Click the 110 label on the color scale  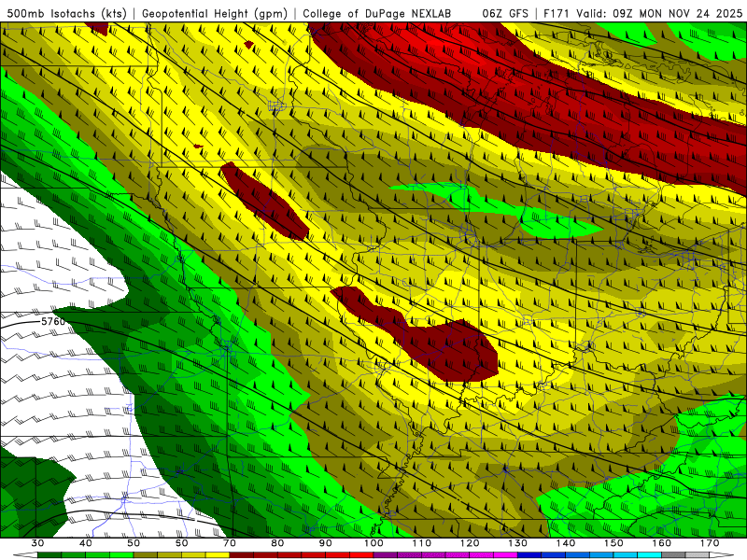click(x=422, y=543)
